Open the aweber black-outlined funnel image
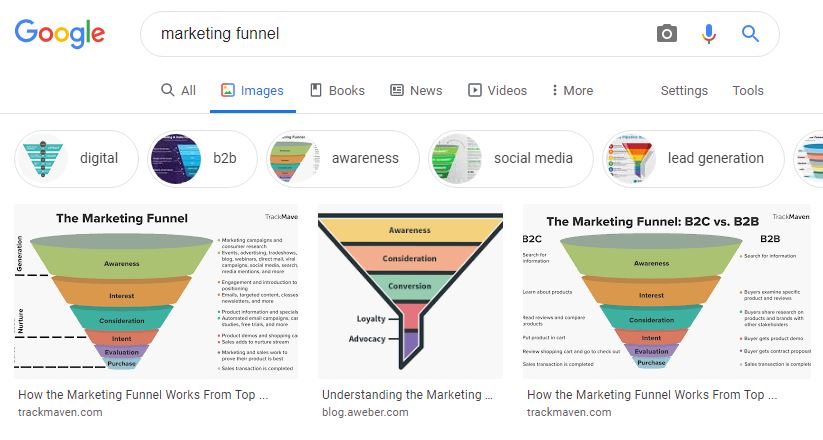Image resolution: width=823 pixels, height=440 pixels. click(410, 291)
